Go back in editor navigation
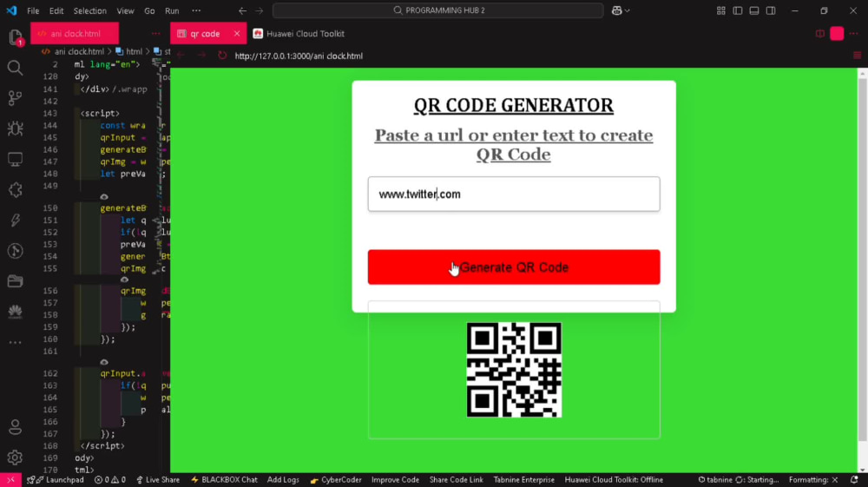 click(242, 10)
